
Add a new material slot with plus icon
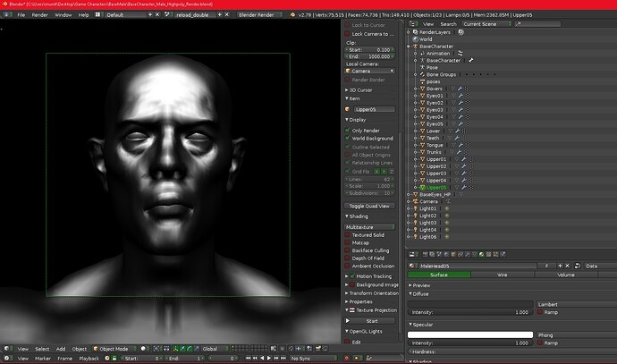tap(560, 266)
